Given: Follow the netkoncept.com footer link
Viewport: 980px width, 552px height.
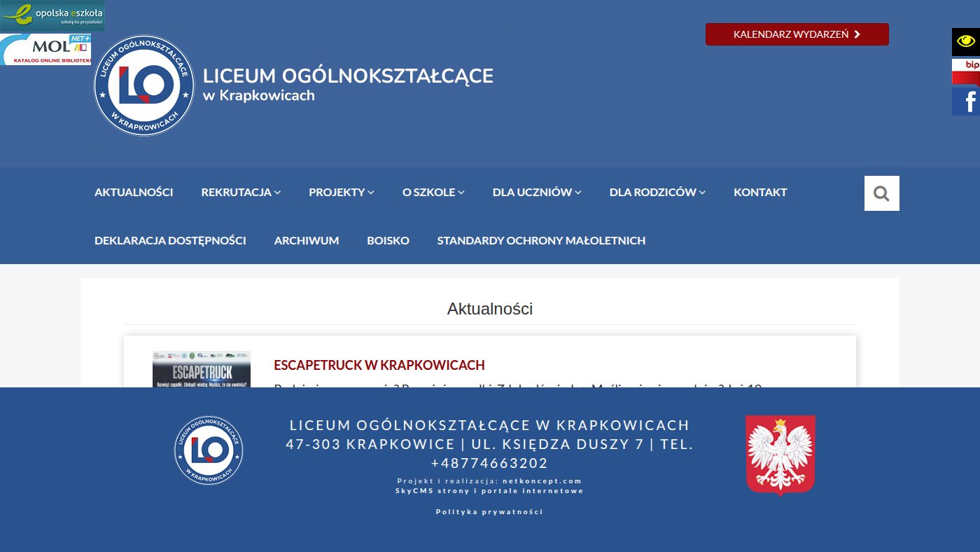Looking at the screenshot, I should [542, 481].
